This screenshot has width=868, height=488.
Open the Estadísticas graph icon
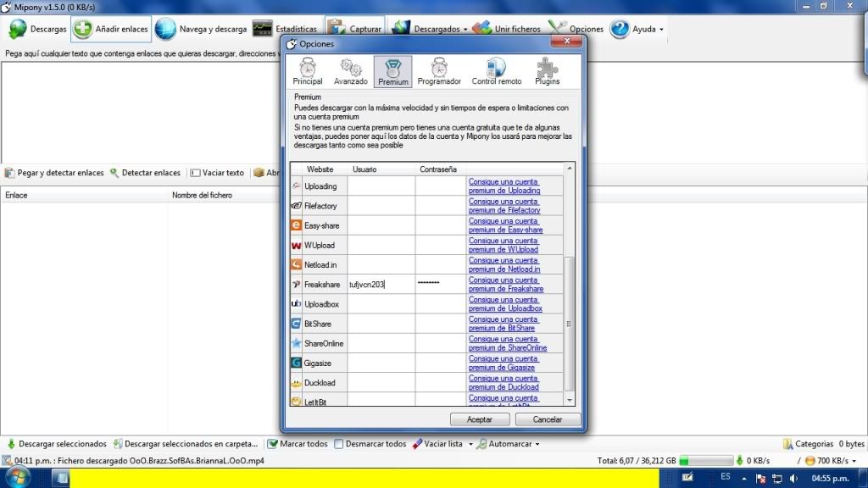(x=263, y=29)
